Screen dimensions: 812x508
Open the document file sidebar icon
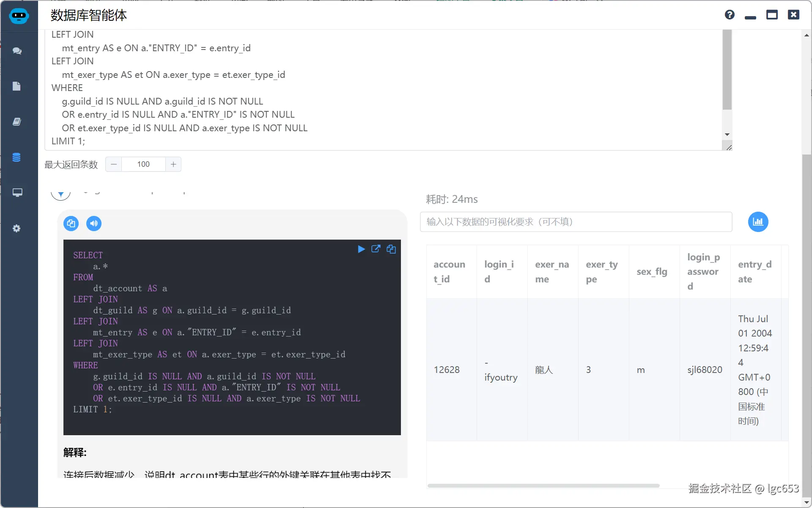(16, 86)
